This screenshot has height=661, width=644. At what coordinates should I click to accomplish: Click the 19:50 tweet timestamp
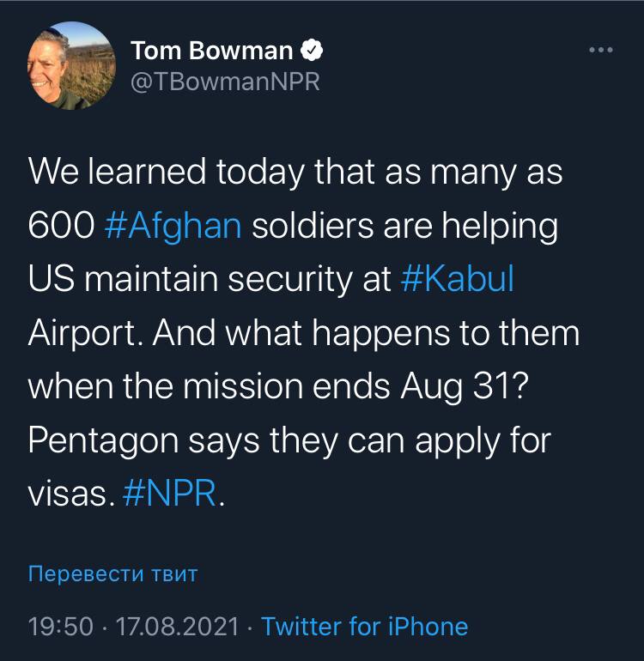pyautogui.click(x=60, y=627)
